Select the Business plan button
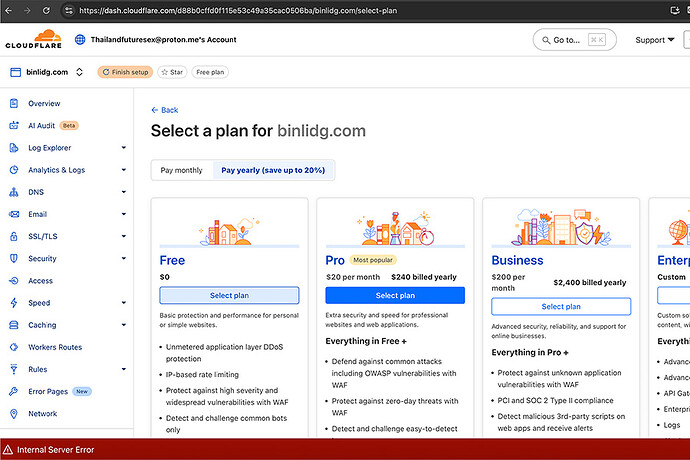This screenshot has width=690, height=460. tap(561, 306)
